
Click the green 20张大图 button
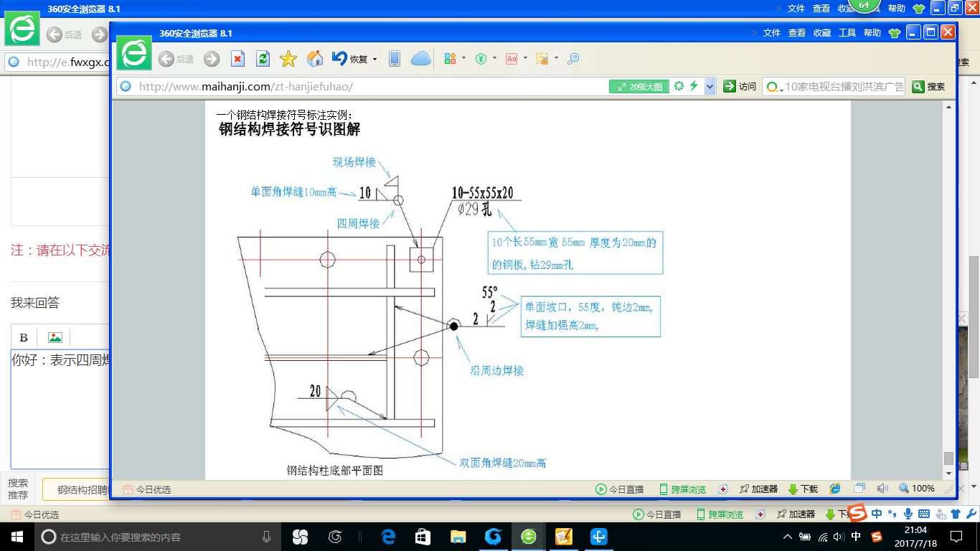point(639,86)
